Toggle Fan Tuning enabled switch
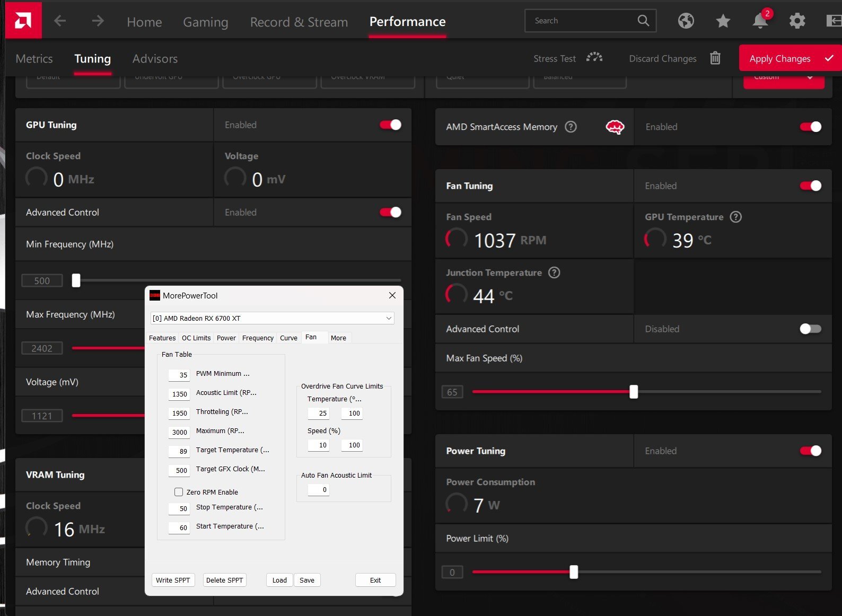 coord(811,186)
